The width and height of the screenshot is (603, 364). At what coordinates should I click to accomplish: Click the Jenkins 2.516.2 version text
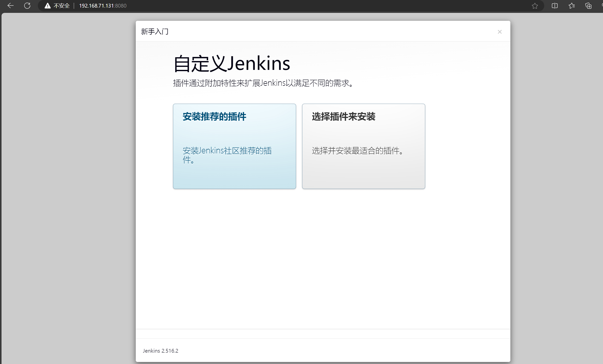pos(161,351)
